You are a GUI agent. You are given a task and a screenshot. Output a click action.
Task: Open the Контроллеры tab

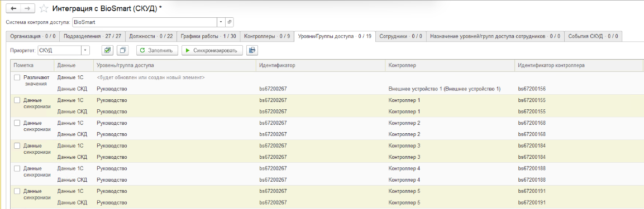tap(267, 36)
